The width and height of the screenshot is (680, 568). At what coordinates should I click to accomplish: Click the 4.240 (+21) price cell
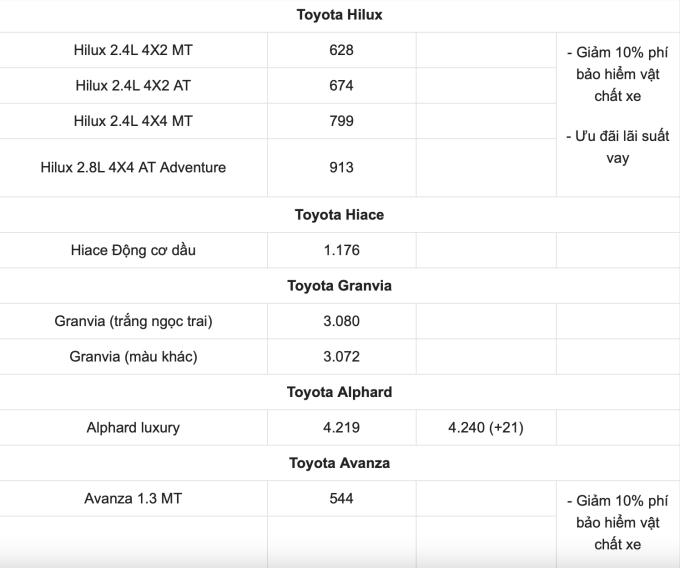pyautogui.click(x=486, y=427)
